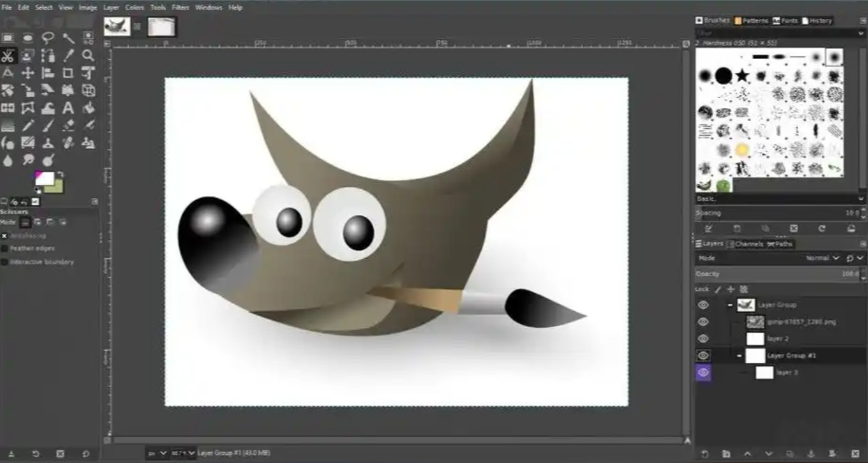Image resolution: width=868 pixels, height=463 pixels.
Task: Click delete layer icon at panel bottom
Action: (x=855, y=454)
